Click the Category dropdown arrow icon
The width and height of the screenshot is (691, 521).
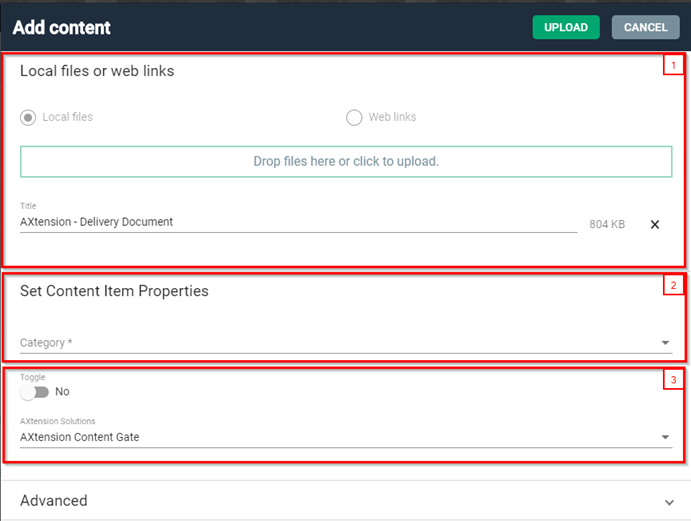click(666, 343)
